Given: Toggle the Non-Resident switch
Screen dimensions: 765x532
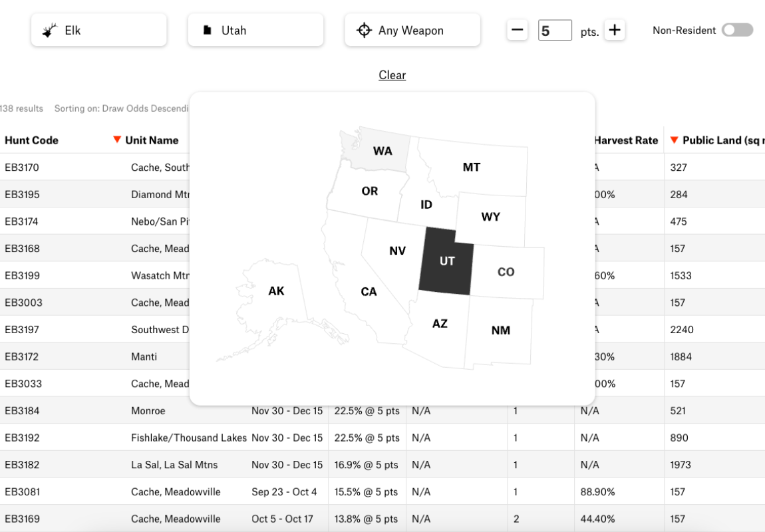Looking at the screenshot, I should (737, 30).
